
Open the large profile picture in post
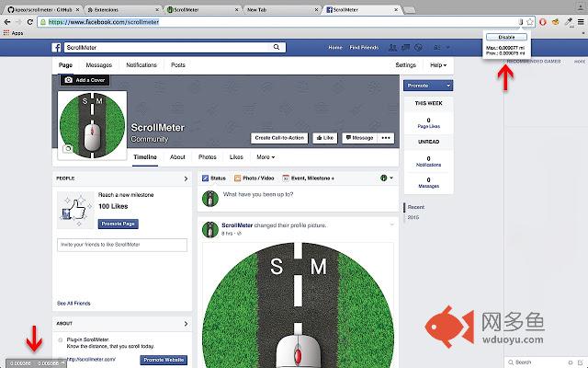[x=298, y=305]
